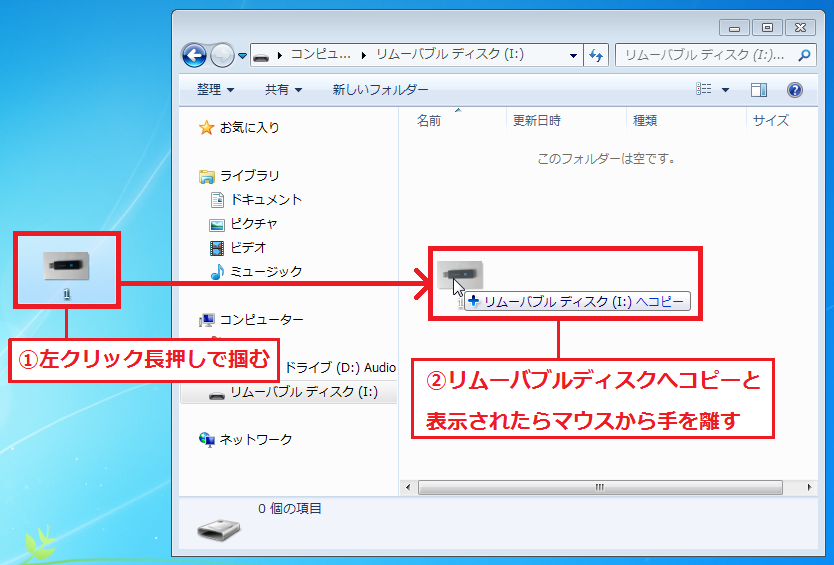Click the ビデオ film strip icon
Image resolution: width=834 pixels, height=565 pixels.
(217, 248)
